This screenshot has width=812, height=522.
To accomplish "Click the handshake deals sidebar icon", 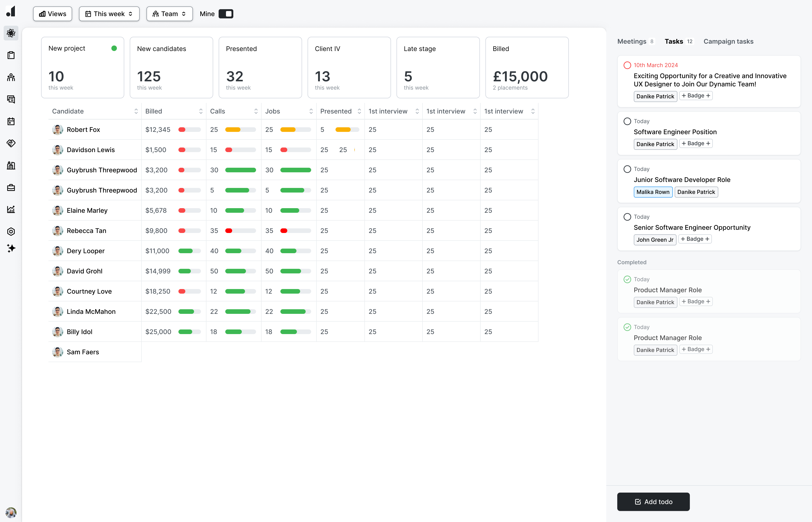I will (11, 143).
